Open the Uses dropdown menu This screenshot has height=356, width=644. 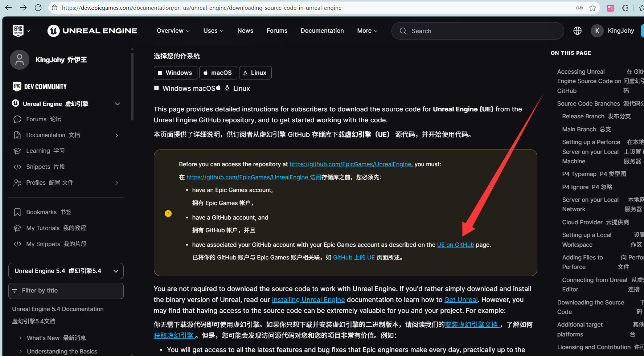[x=213, y=31]
